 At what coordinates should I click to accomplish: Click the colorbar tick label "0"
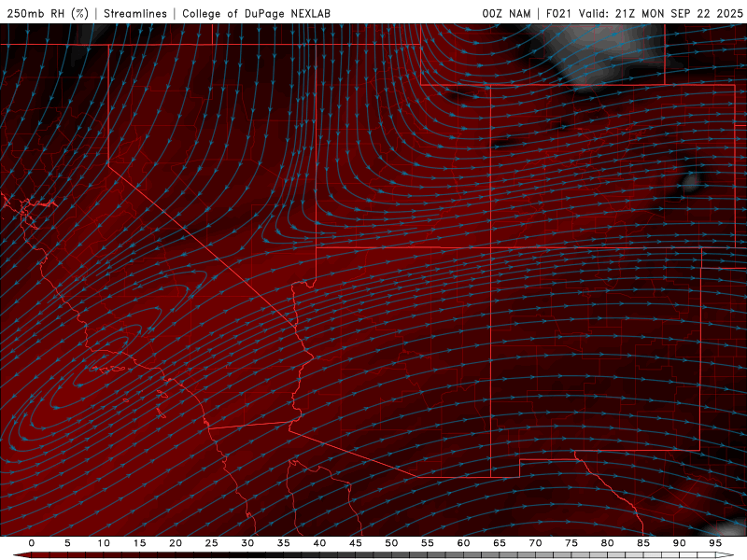(x=32, y=543)
